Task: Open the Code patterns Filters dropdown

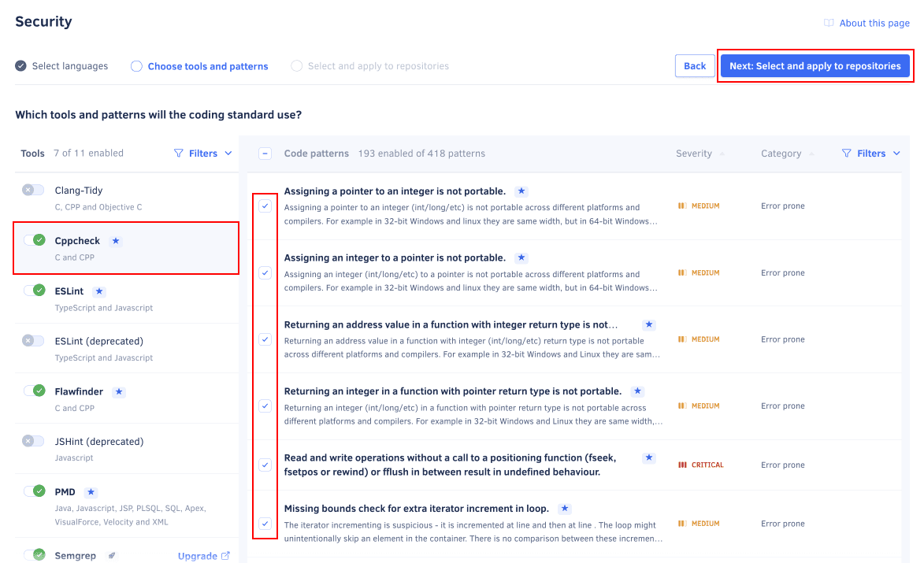Action: pyautogui.click(x=870, y=153)
